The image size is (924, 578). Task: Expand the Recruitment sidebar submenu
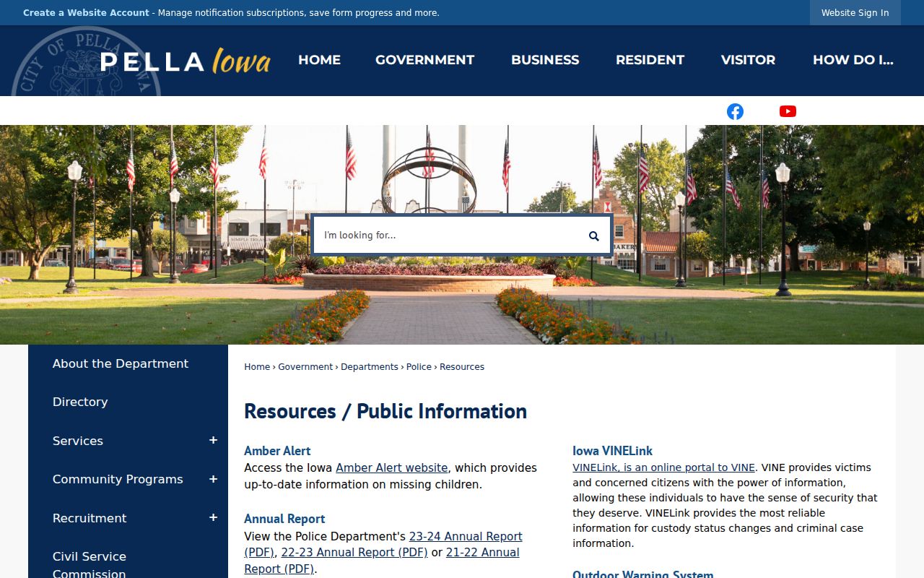click(213, 517)
